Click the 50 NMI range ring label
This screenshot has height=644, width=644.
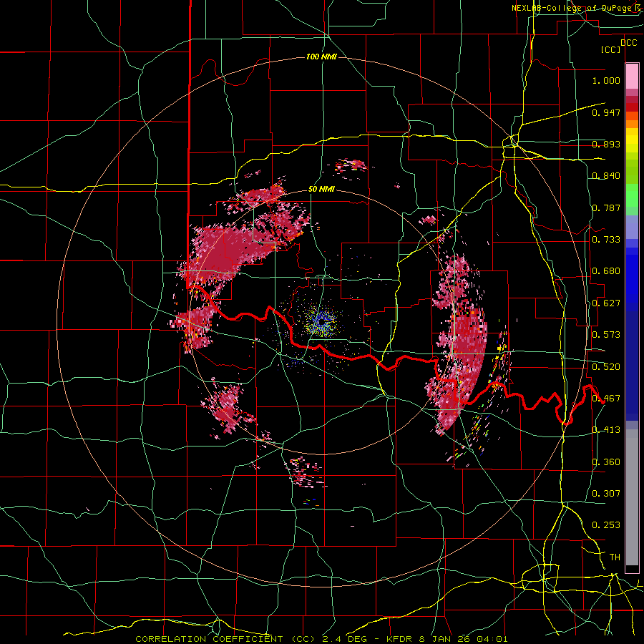(x=321, y=190)
